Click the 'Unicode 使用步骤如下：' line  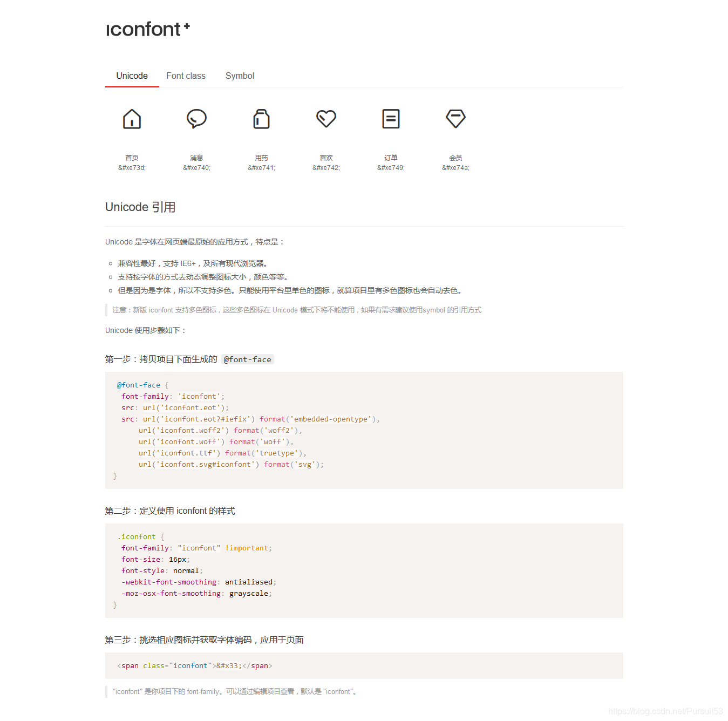point(146,330)
